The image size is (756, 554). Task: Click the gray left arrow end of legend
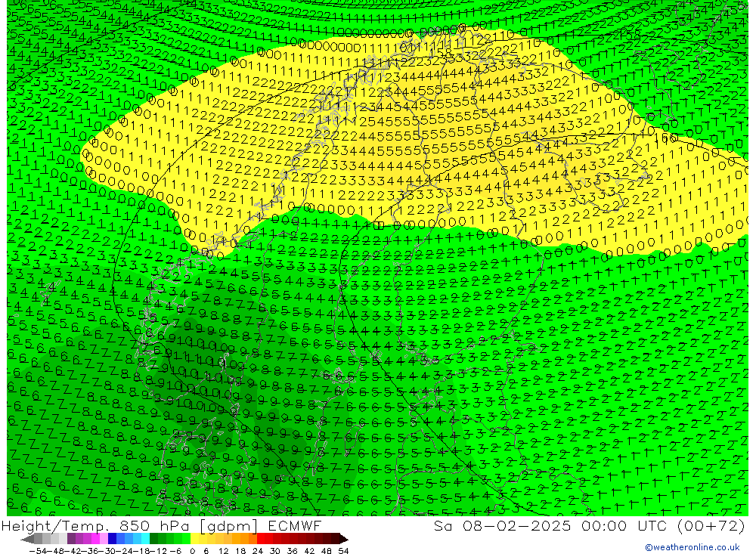[27, 540]
